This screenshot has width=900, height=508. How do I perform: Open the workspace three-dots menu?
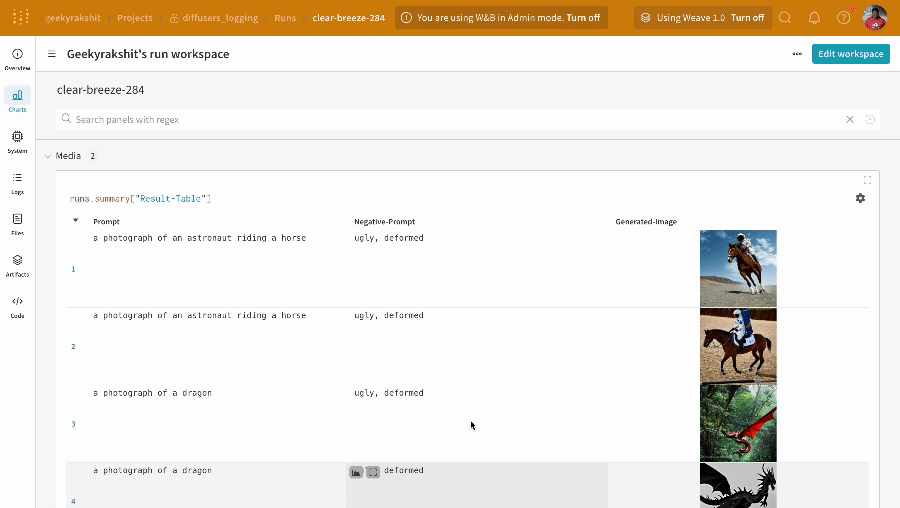pyautogui.click(x=796, y=54)
